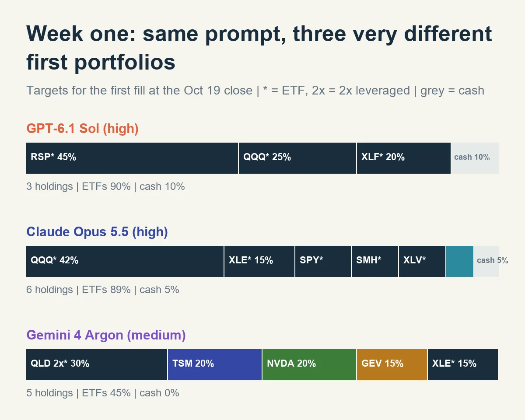
Task: Click the orange GEV 15% segment
Action: point(392,364)
